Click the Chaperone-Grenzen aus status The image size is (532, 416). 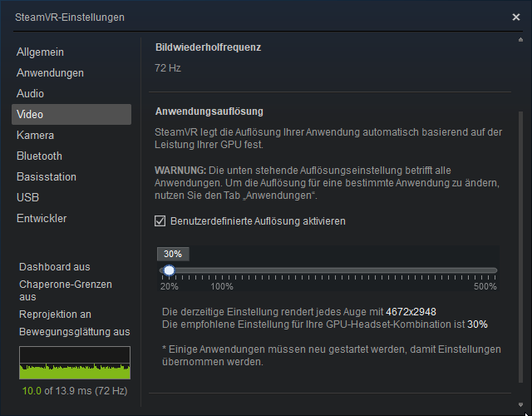point(66,290)
